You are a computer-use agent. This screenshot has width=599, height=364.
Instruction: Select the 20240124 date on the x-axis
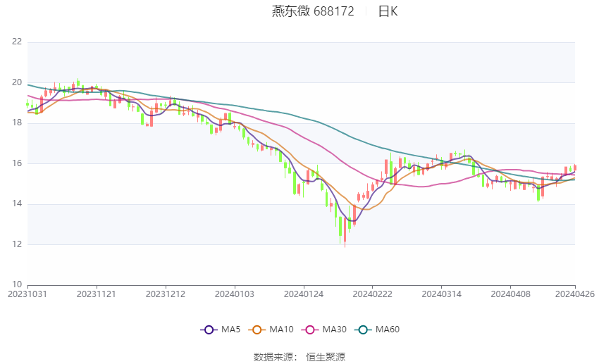pos(304,294)
